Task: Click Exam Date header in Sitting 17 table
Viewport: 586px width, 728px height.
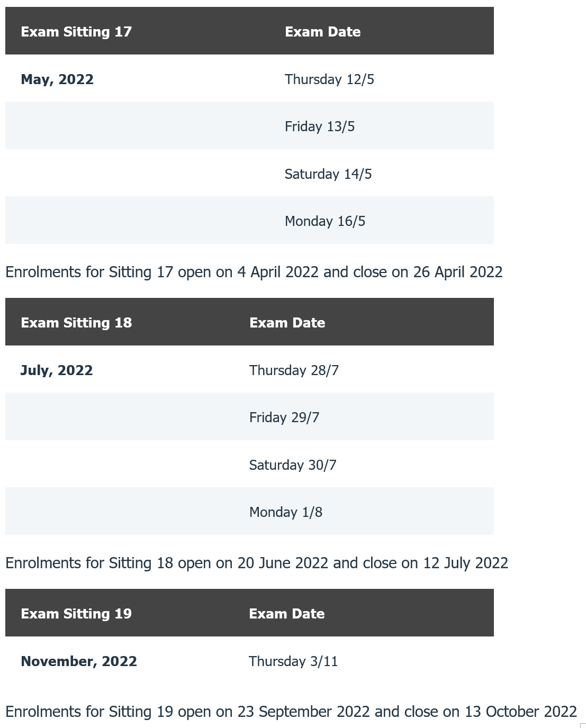Action: (x=322, y=32)
